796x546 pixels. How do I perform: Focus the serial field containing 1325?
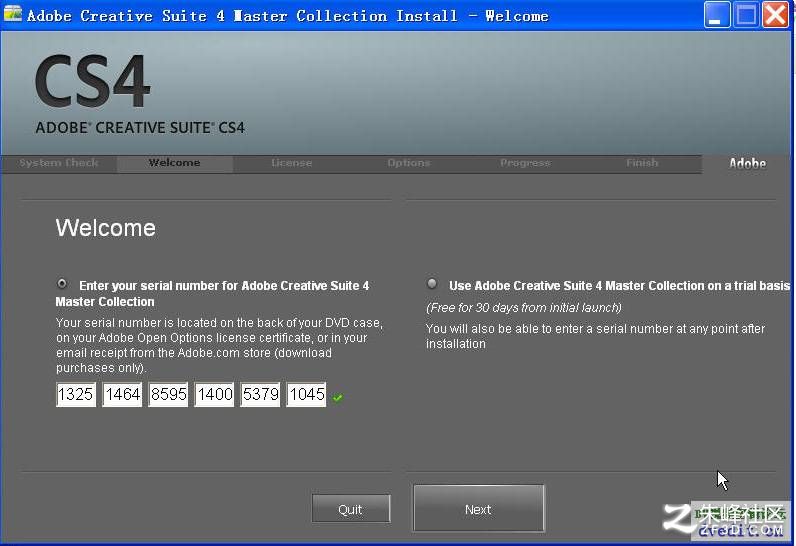pos(76,394)
